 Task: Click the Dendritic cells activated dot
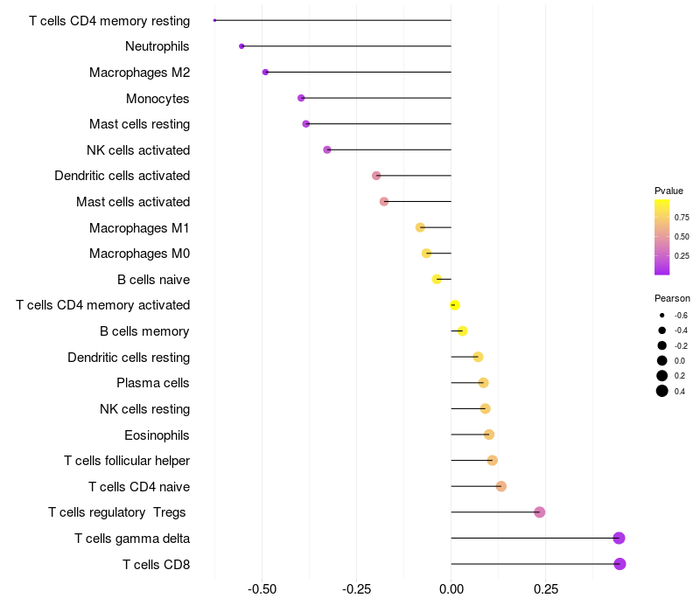click(x=376, y=176)
